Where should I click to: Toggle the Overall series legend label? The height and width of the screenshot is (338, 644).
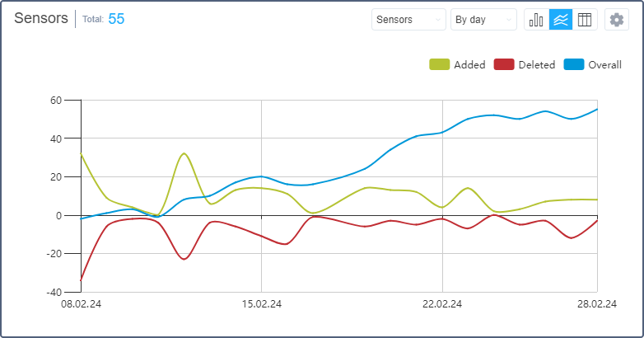coord(604,64)
